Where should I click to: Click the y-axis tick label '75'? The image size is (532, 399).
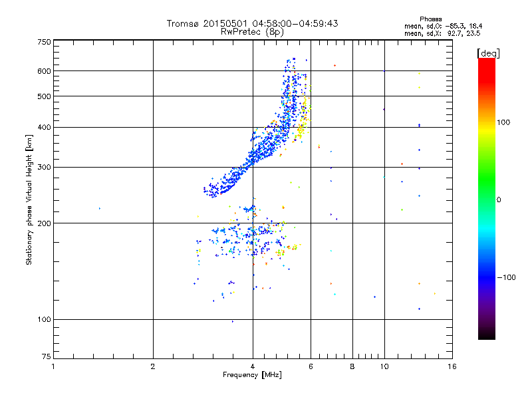click(47, 356)
